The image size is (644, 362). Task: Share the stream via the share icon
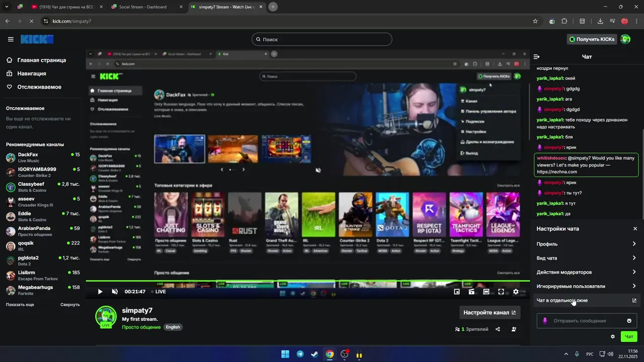(x=498, y=329)
